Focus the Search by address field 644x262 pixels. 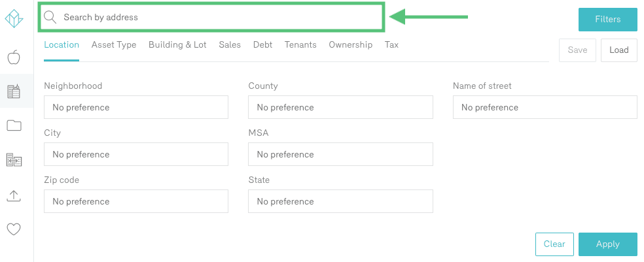point(216,18)
